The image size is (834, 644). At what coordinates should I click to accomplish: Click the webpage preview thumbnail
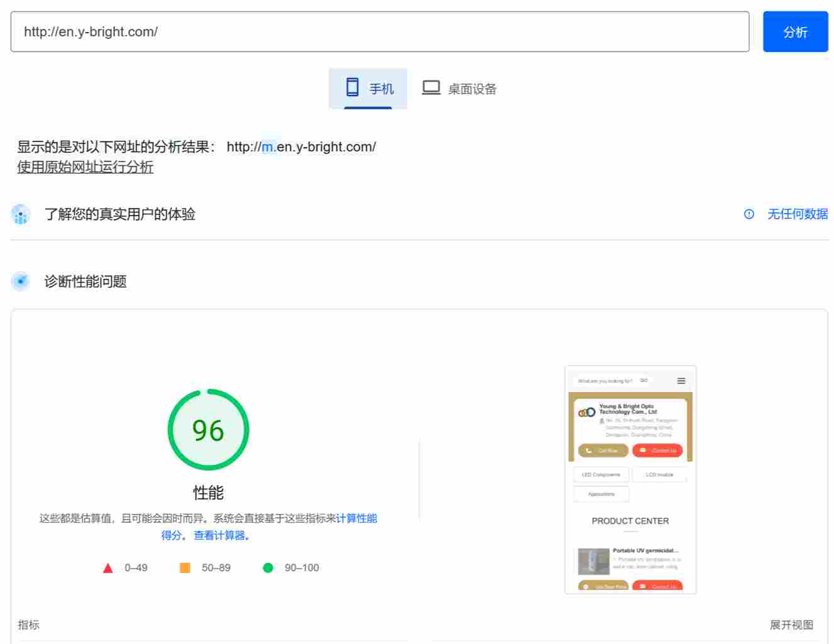pos(630,479)
